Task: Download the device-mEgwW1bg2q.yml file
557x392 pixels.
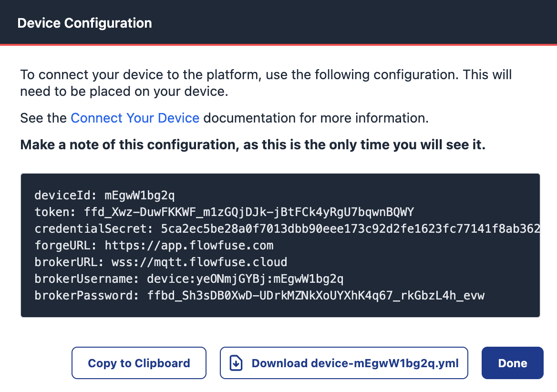Action: pyautogui.click(x=343, y=362)
